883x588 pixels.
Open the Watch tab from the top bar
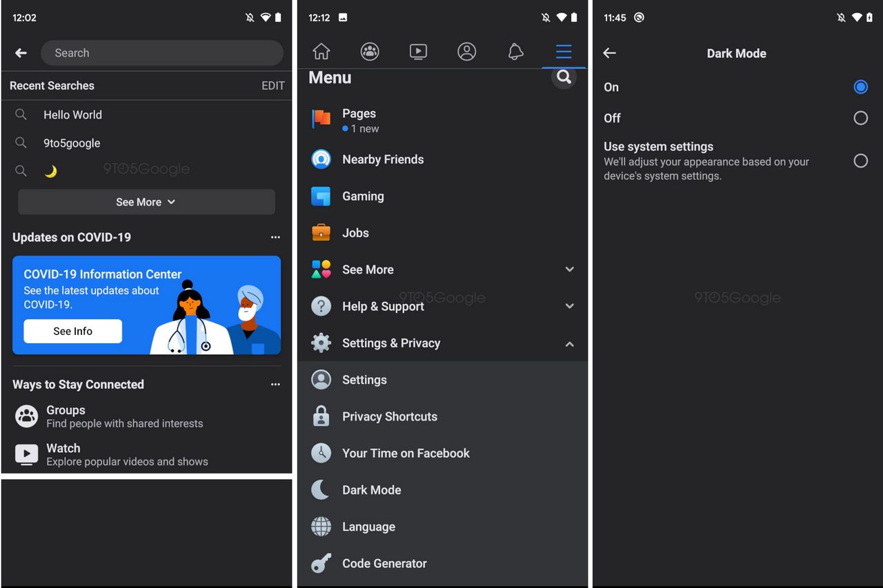pos(418,51)
